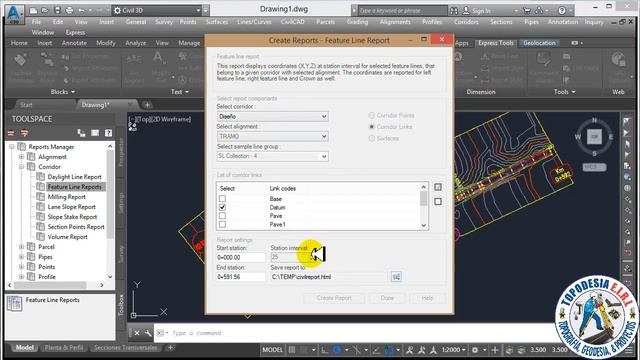Viewport: 640px width, 360px height.
Task: Open the Survey menu
Action: [164, 22]
